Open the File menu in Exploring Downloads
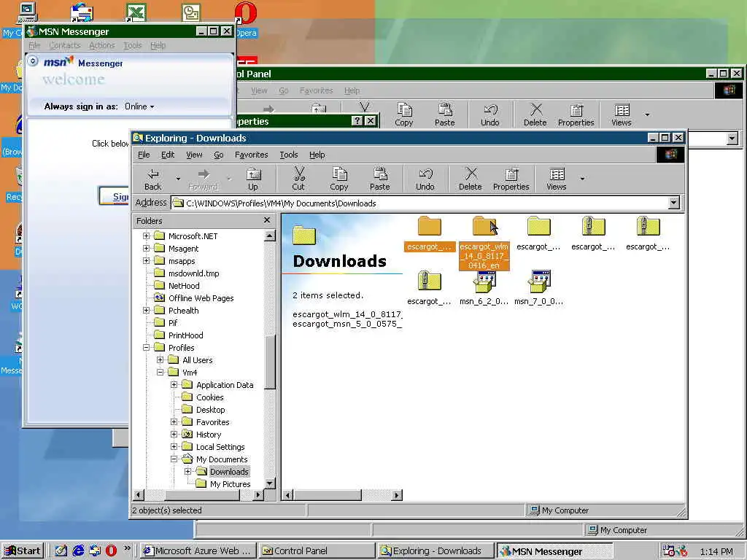Image resolution: width=747 pixels, height=560 pixels. coord(144,155)
